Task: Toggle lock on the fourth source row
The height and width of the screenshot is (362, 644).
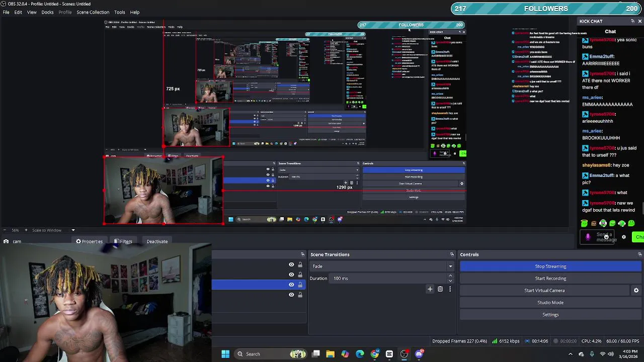Action: pos(300,295)
